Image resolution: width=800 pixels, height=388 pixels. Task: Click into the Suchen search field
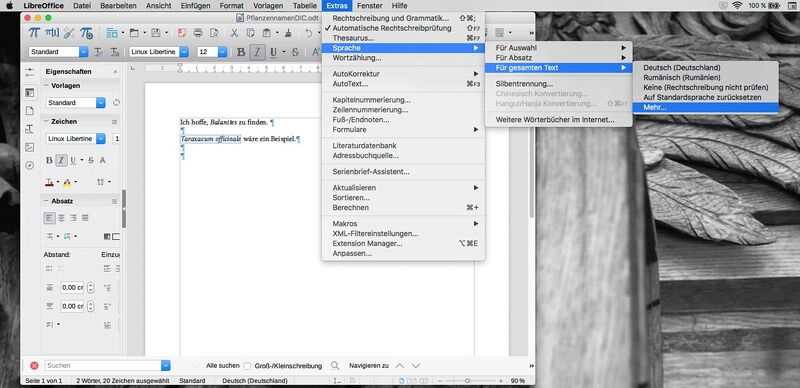(x=103, y=366)
